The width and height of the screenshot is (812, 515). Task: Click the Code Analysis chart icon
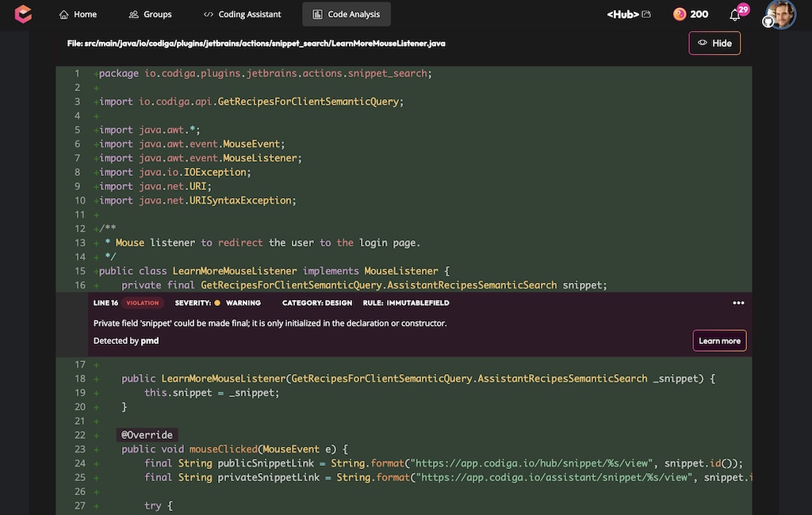(317, 14)
